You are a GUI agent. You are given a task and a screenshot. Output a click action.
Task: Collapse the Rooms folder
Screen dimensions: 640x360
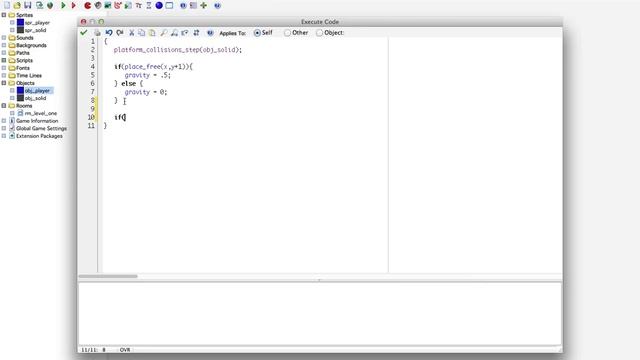(4, 105)
